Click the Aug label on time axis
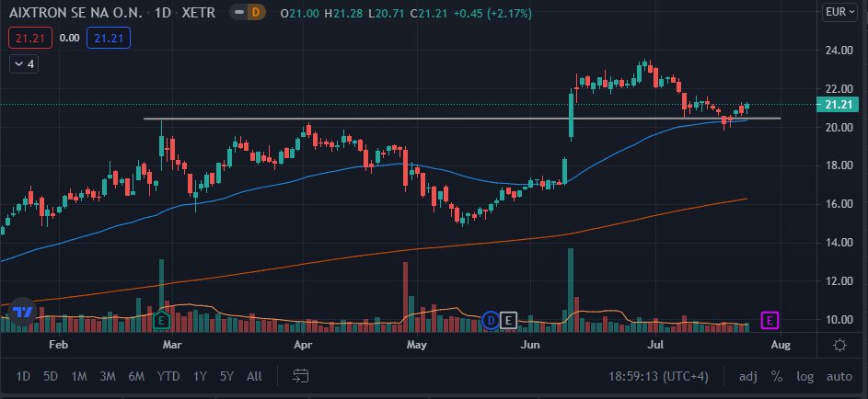This screenshot has width=868, height=399. click(781, 346)
